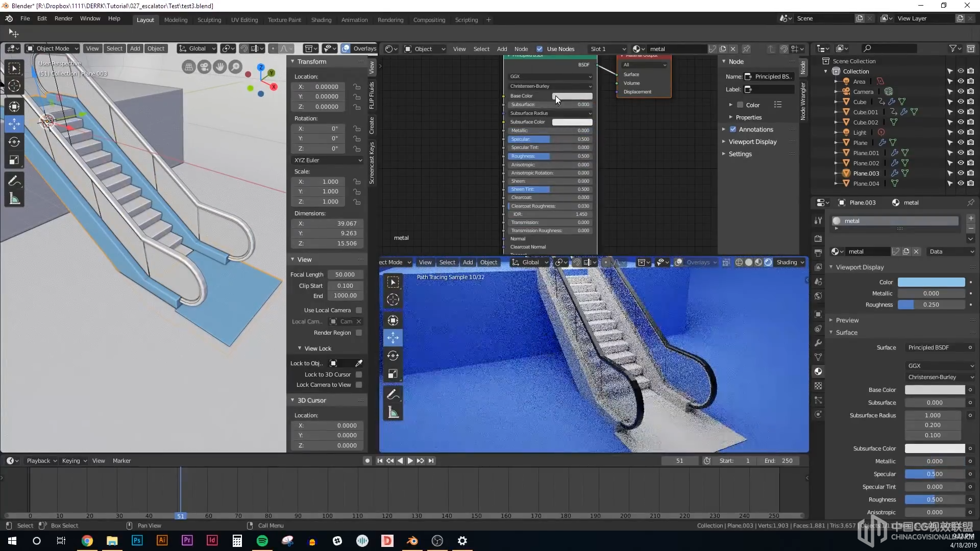Toggle Overlays in the left viewport header
This screenshot has height=551, width=980.
pos(346,48)
